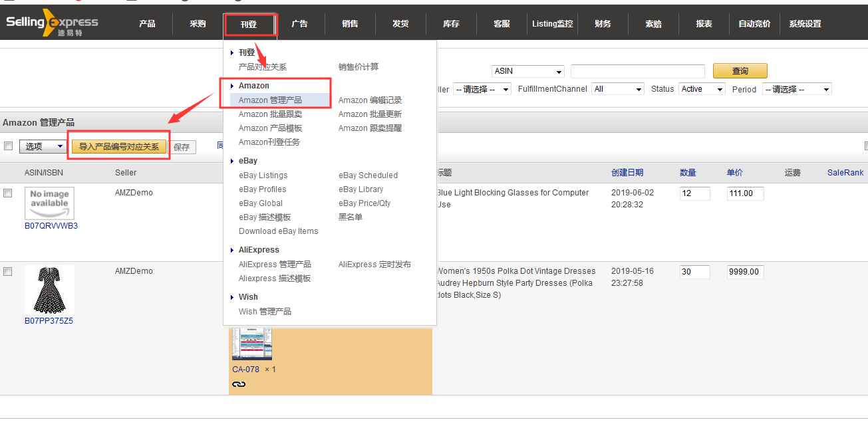Go to eBay Global
This screenshot has height=436, width=868.
[x=261, y=203]
